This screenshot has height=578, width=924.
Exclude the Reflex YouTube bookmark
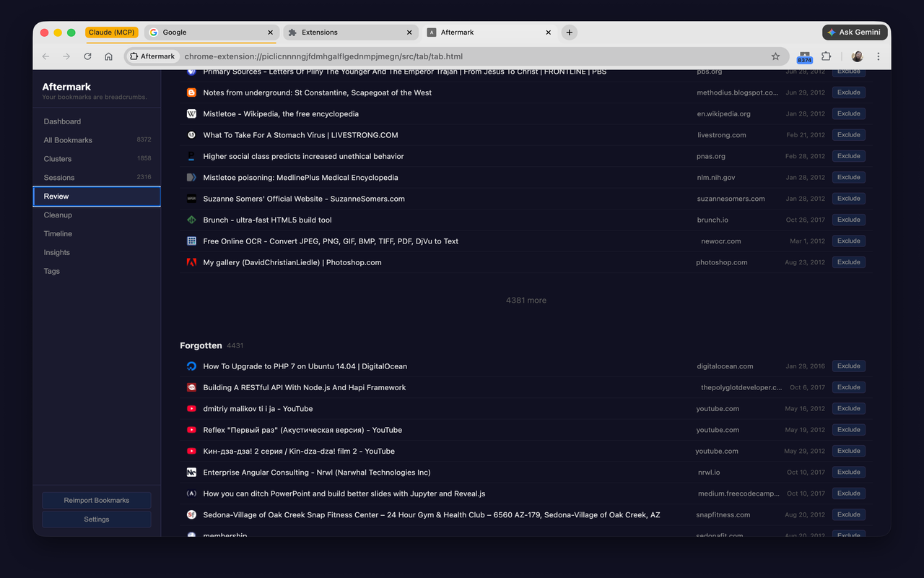[849, 430]
